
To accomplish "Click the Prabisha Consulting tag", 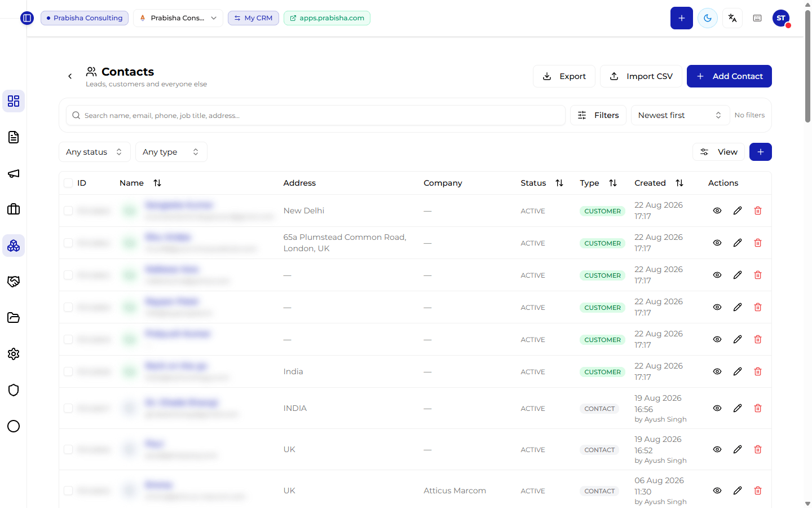I will (x=85, y=18).
